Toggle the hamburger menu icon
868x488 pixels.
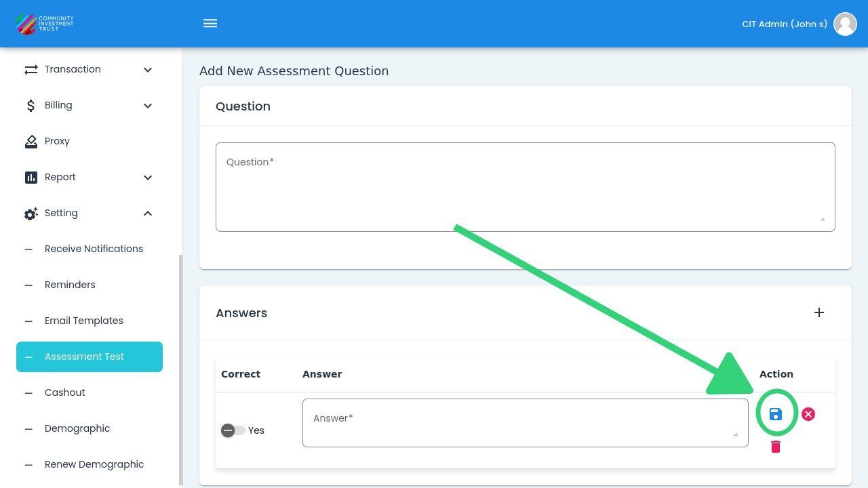(x=210, y=24)
